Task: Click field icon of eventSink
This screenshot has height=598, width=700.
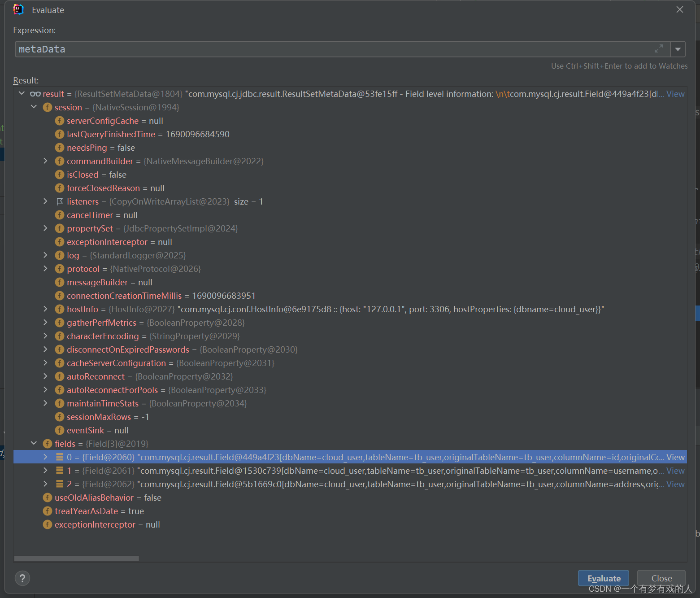Action: point(60,430)
